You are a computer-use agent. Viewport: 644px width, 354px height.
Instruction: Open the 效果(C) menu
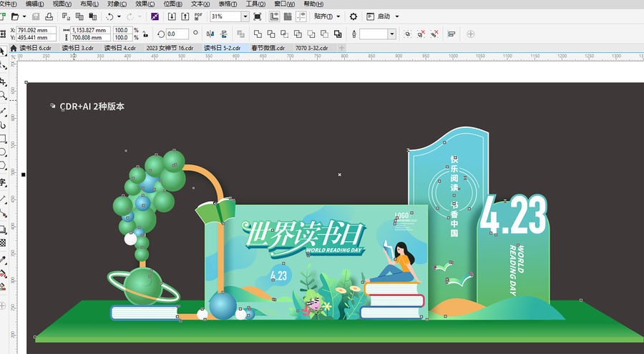click(145, 4)
